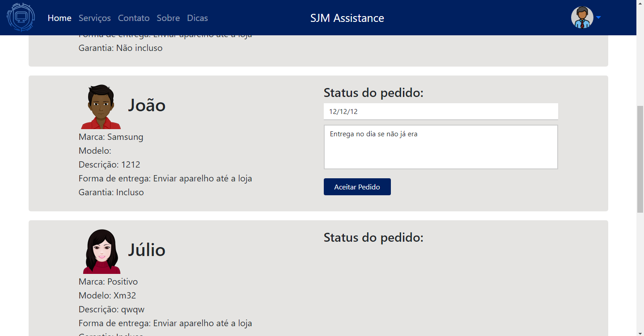
Task: Click João's profile picture
Action: (100, 106)
